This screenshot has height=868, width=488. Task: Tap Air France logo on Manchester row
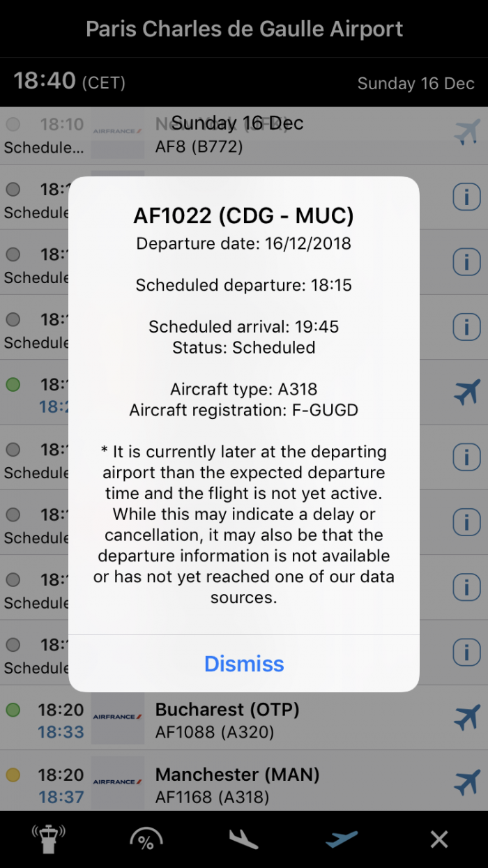click(x=117, y=782)
